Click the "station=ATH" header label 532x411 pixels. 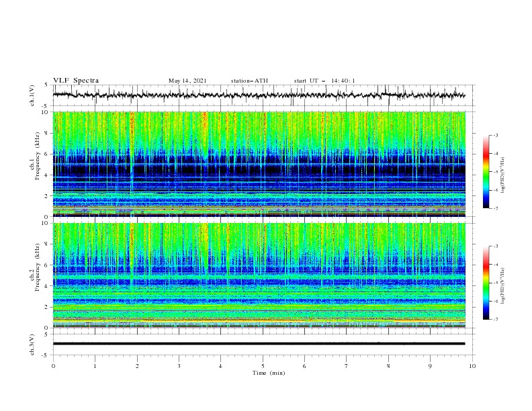pyautogui.click(x=249, y=81)
